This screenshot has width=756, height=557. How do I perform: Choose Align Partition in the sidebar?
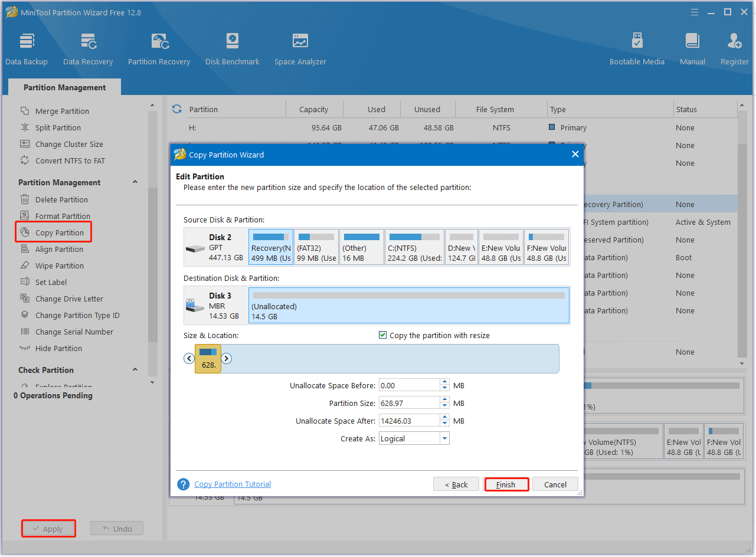(x=59, y=249)
